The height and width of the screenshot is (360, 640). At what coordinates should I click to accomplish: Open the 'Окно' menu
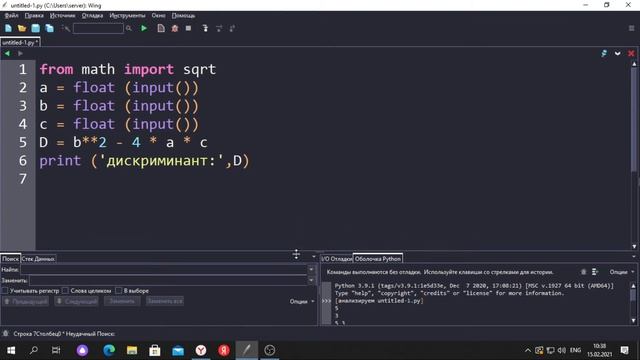158,16
